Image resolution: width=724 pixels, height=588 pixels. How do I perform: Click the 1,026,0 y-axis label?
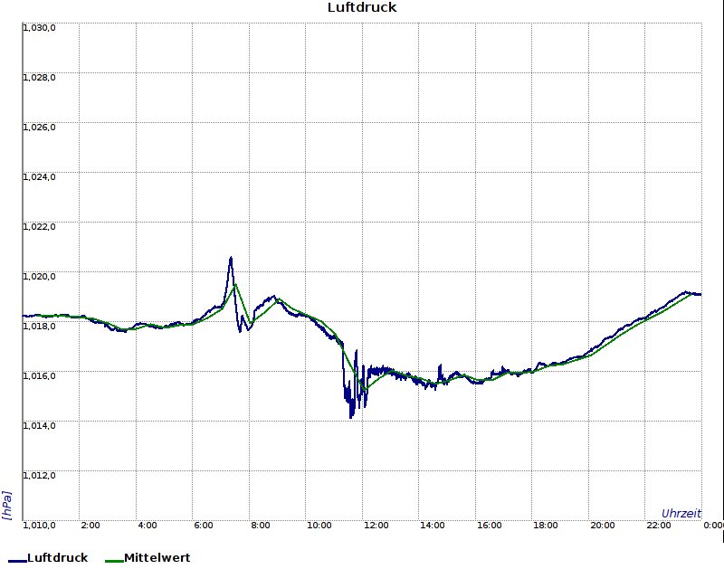tap(39, 128)
